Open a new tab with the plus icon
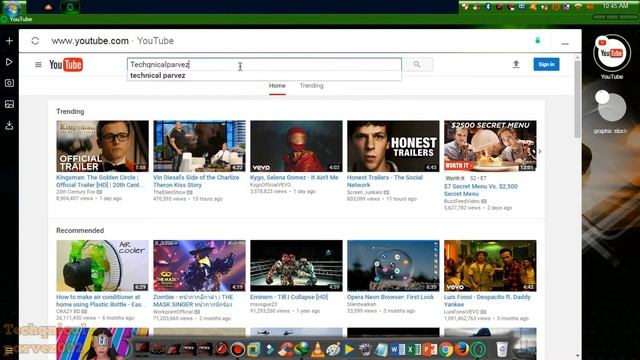This screenshot has width=640, height=360. (9, 41)
